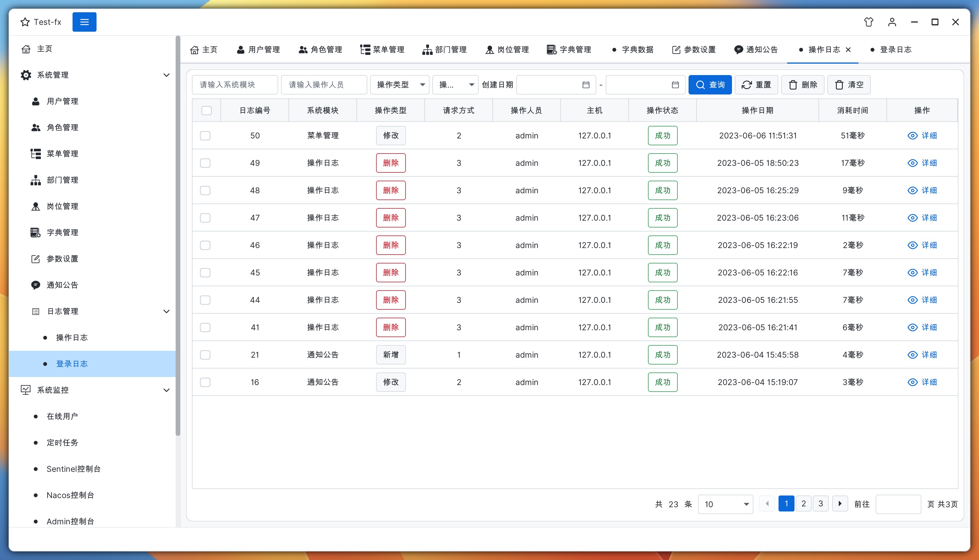Click the 岗位管理 icon in sidebar
Image resolution: width=979 pixels, height=560 pixels.
pyautogui.click(x=35, y=206)
